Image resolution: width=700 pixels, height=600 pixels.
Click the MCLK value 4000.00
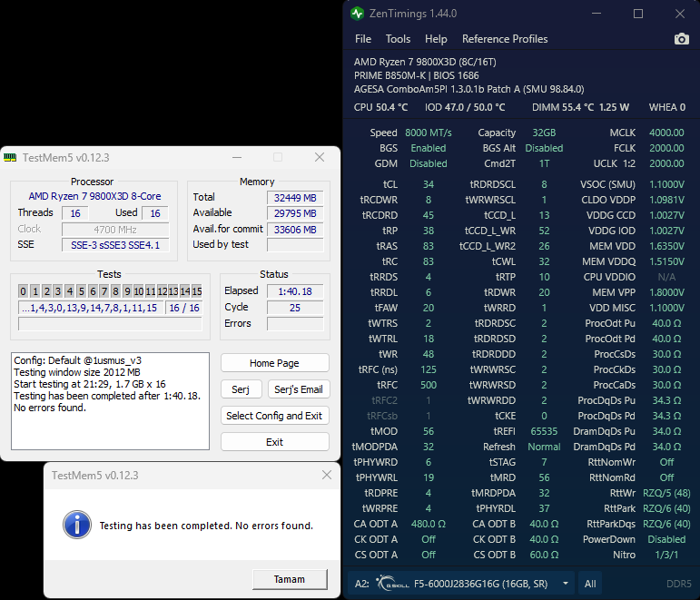[666, 133]
